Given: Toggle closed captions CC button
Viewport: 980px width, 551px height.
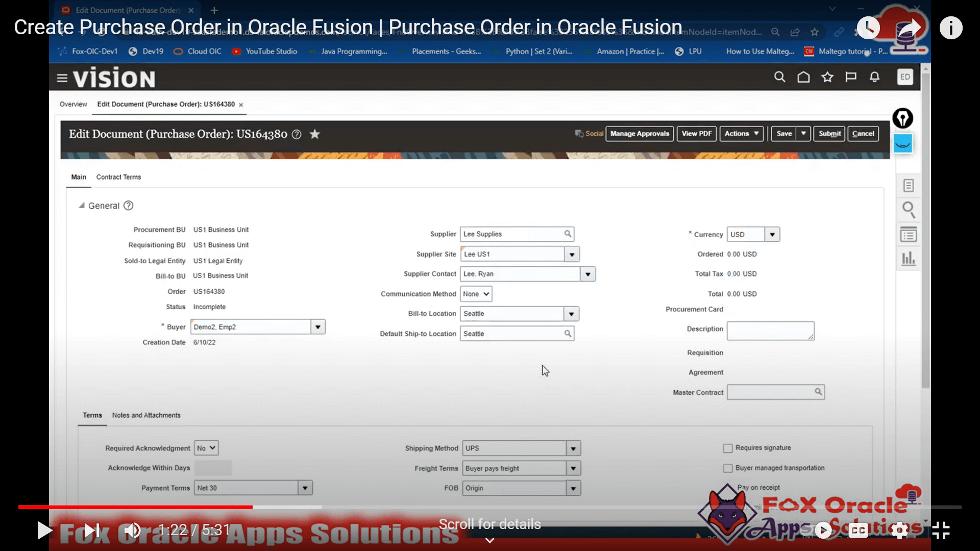Looking at the screenshot, I should 858,531.
